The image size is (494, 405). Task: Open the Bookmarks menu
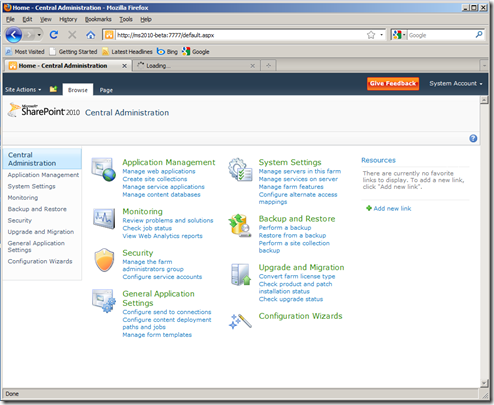(x=98, y=19)
